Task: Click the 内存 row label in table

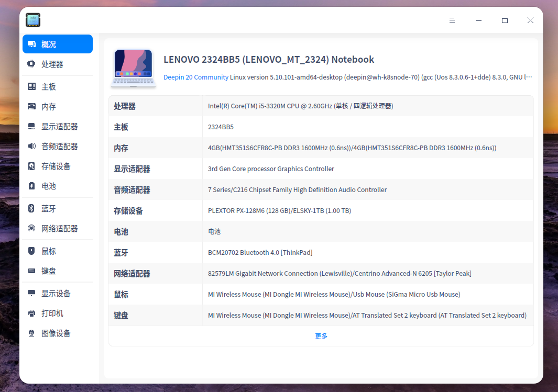Action: (121, 148)
